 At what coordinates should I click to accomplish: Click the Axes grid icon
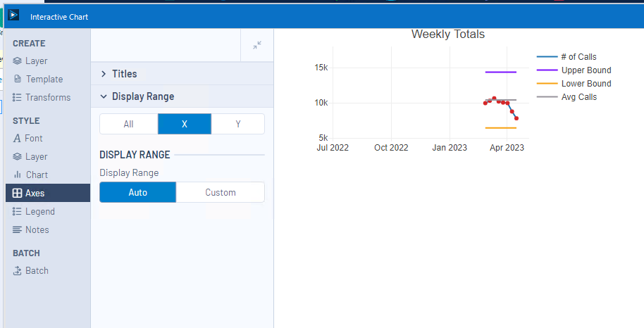[17, 193]
